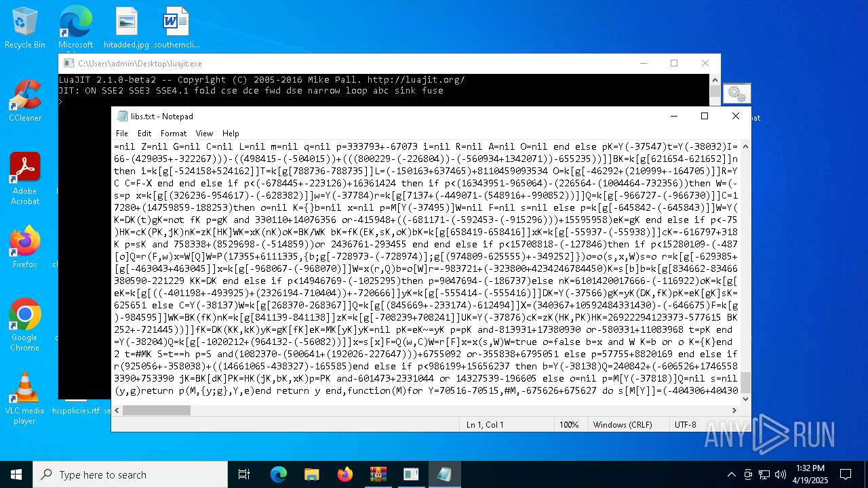Open the notification center icon
This screenshot has height=488, width=868.
click(x=846, y=474)
